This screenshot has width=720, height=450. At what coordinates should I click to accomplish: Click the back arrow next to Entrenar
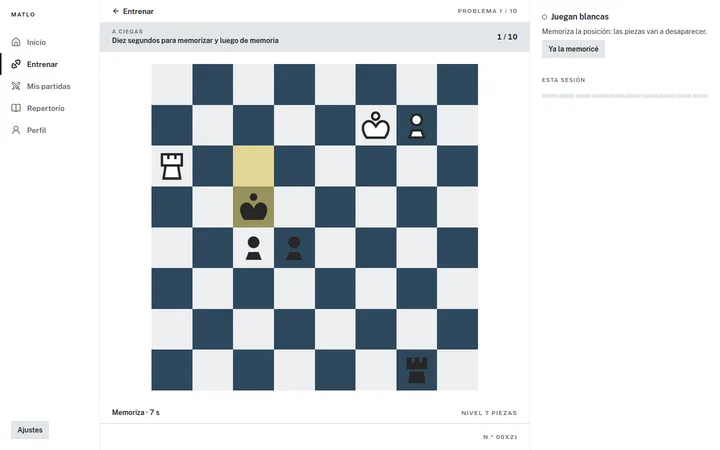point(116,11)
